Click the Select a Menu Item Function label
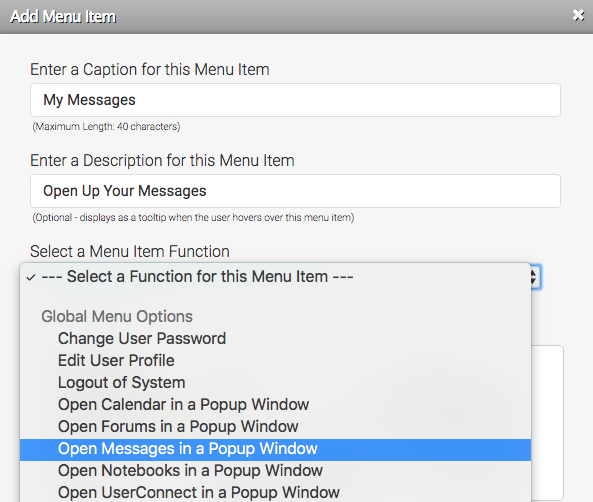593x502 pixels. [x=130, y=251]
